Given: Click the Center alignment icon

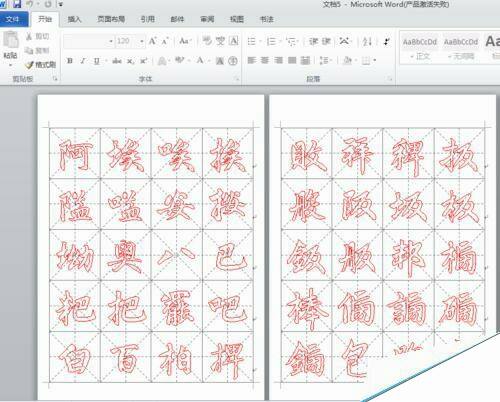Looking at the screenshot, I should point(265,60).
